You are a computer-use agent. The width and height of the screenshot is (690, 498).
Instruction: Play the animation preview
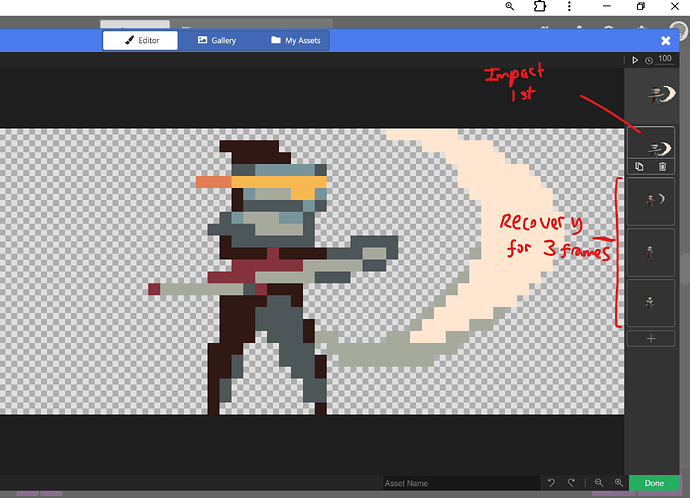(635, 60)
